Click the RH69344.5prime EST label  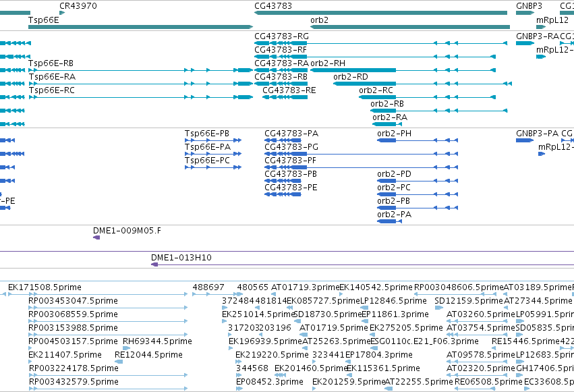[157, 341]
